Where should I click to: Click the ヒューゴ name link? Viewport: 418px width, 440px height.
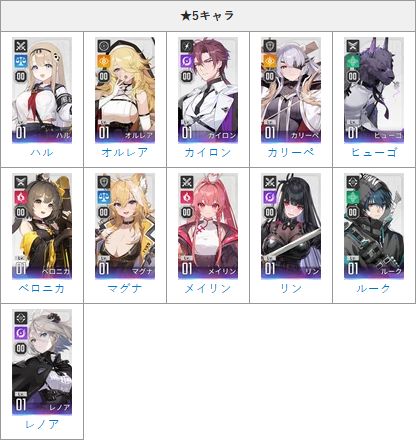[374, 152]
